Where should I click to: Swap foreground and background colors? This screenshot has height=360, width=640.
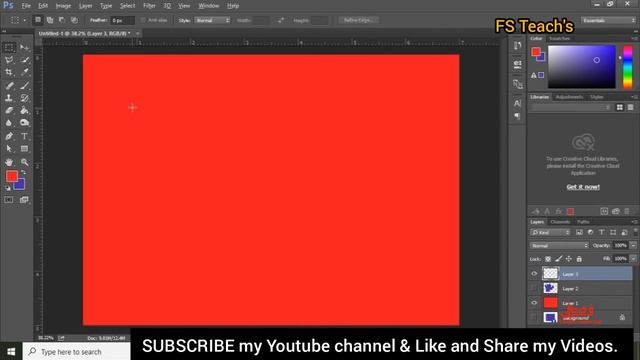tap(24, 173)
